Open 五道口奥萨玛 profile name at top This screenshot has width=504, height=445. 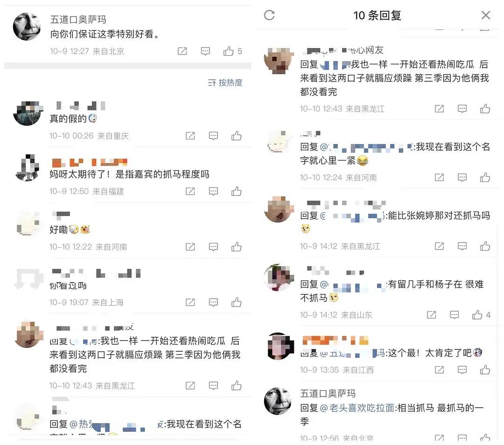pos(78,20)
